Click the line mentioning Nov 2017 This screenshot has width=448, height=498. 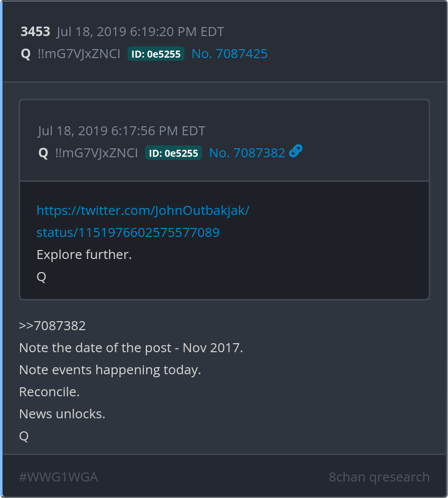[x=131, y=348]
